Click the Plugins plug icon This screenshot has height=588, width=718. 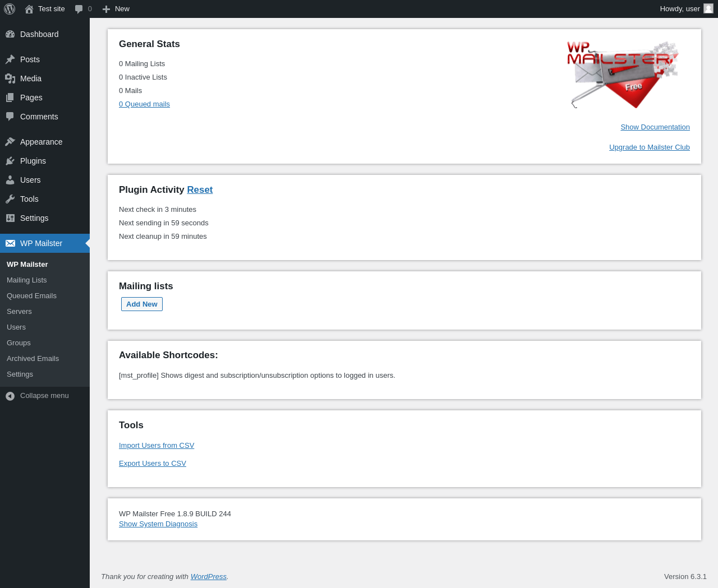coord(10,161)
